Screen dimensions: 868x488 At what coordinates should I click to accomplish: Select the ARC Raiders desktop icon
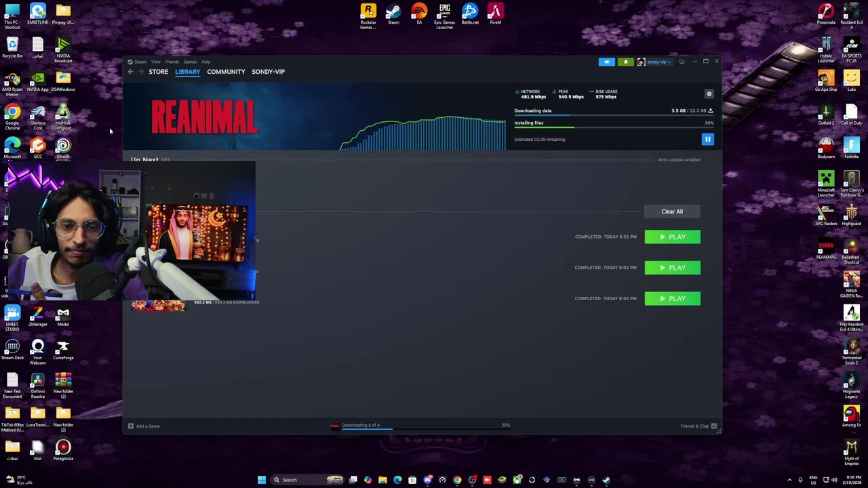(x=826, y=215)
